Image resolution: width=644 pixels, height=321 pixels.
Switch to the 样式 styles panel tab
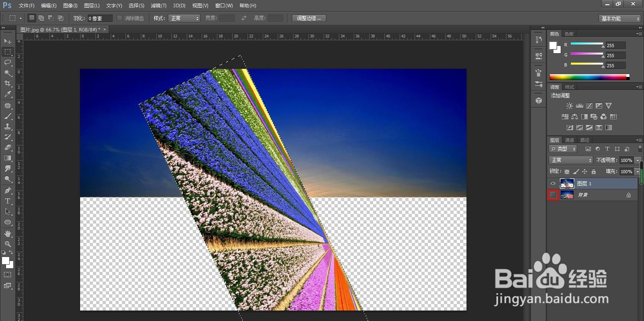pyautogui.click(x=570, y=87)
